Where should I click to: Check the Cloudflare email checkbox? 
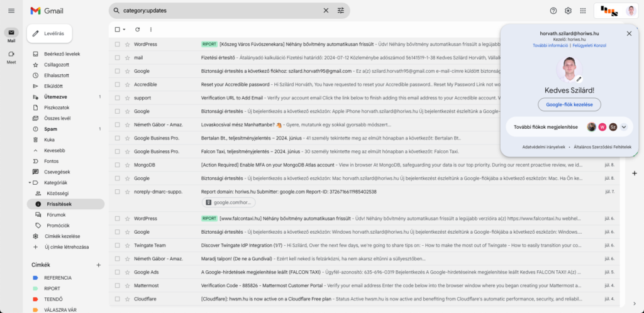(x=118, y=299)
